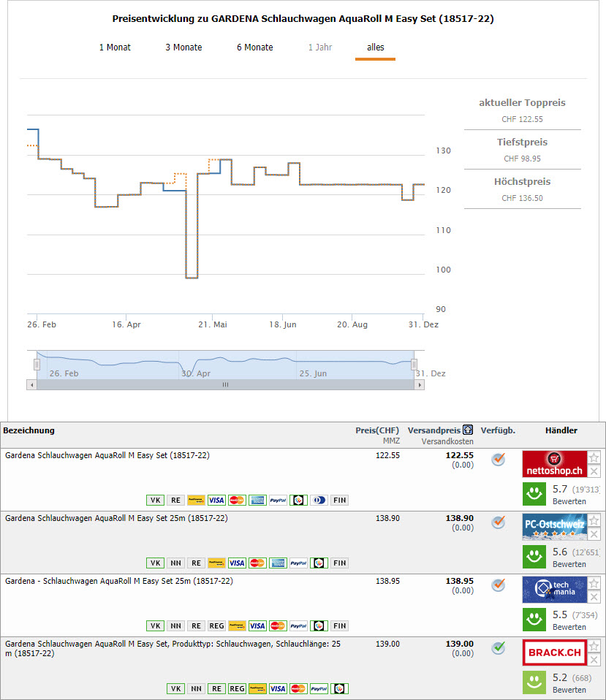Click BRACK.CH green smiley rating icon
This screenshot has height=700, width=606.
point(534,682)
